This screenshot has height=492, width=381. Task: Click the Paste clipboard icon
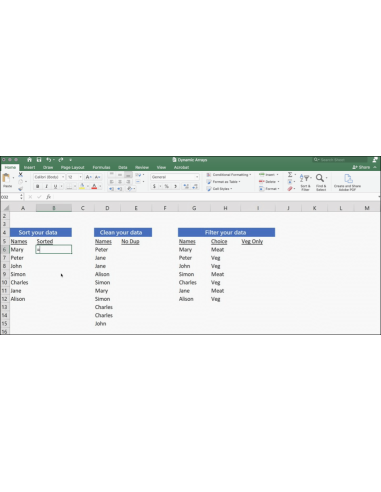pos(6,178)
